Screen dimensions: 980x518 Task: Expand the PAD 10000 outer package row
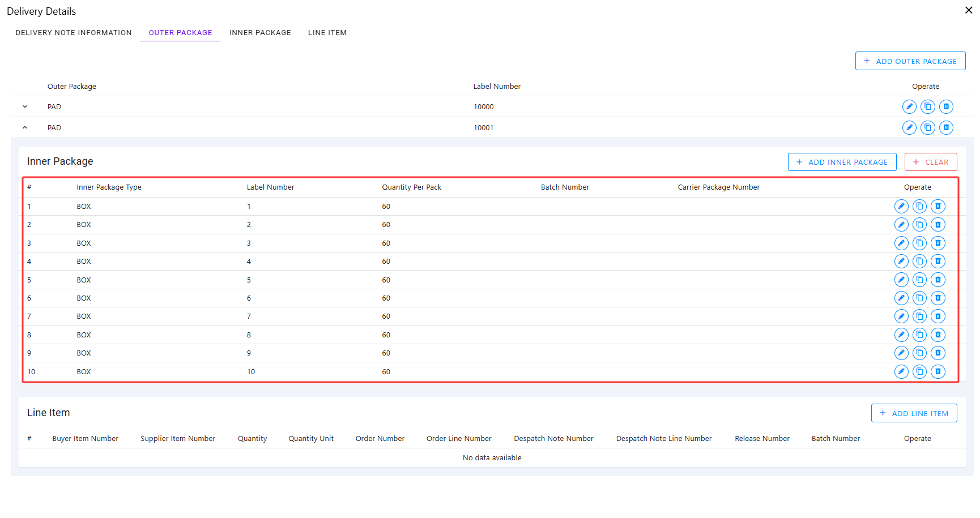pyautogui.click(x=25, y=106)
